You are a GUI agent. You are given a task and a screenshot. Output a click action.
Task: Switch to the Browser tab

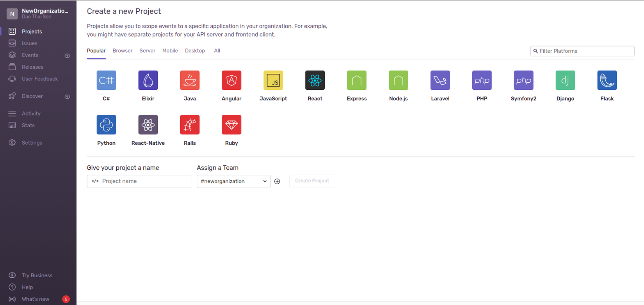[x=123, y=51]
